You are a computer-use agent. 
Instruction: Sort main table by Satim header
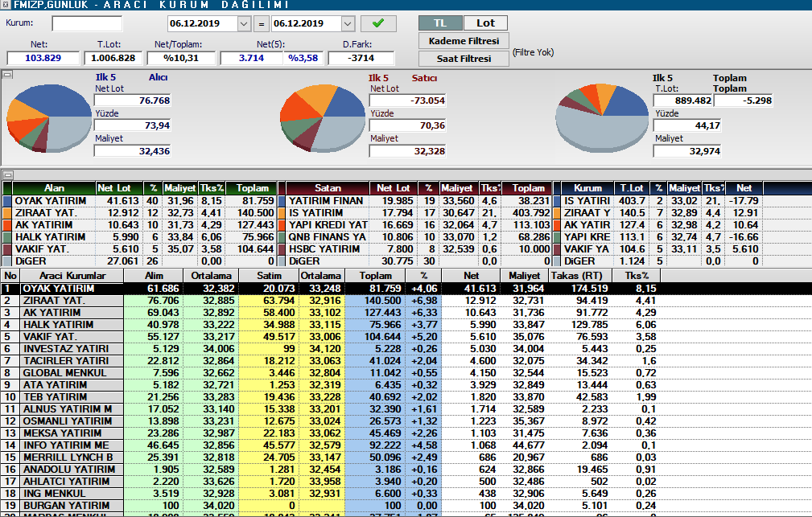pyautogui.click(x=269, y=276)
